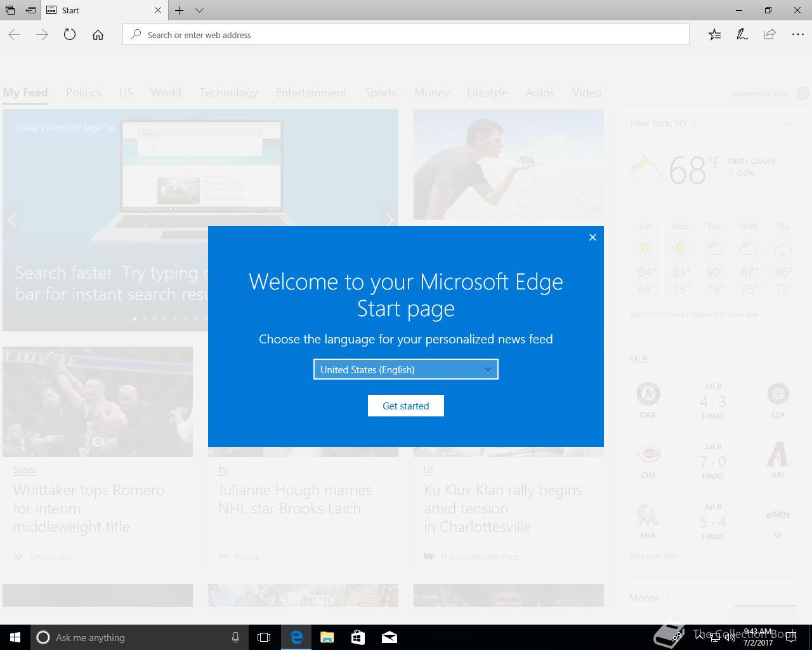This screenshot has height=650, width=812.
Task: Open MLB card ellipsis options
Action: tap(791, 360)
